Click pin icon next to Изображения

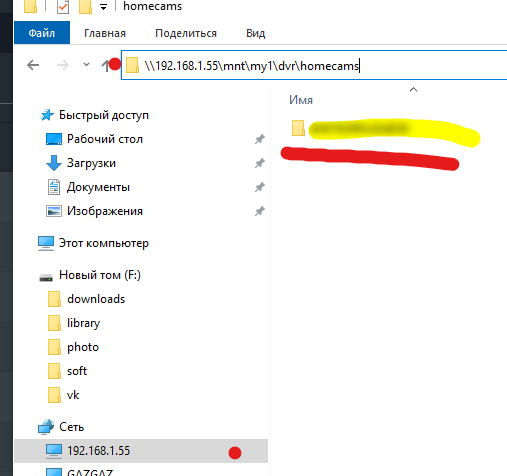click(260, 211)
